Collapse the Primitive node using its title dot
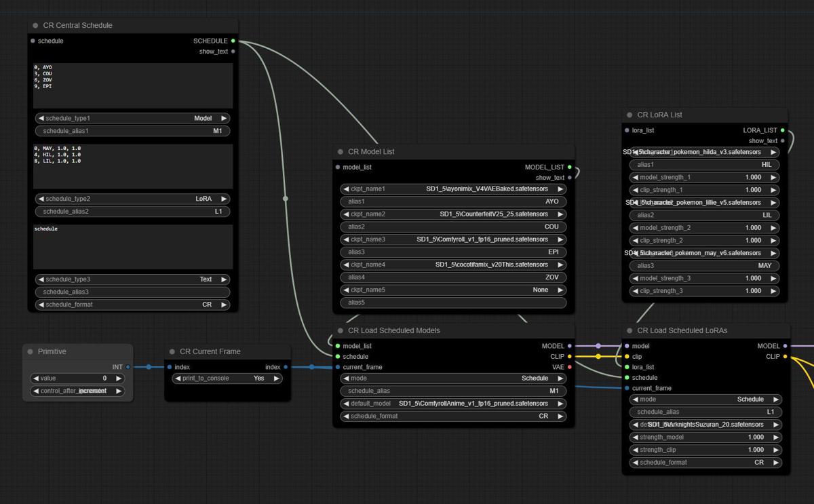Viewport: 814px width, 504px height. [x=31, y=352]
